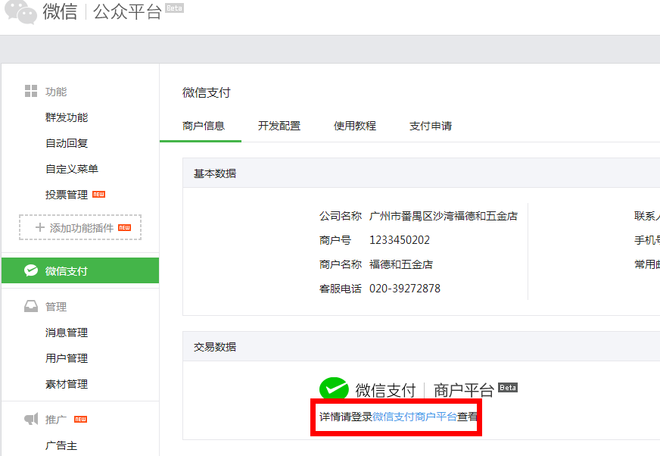Click the 微信支付 page title

(206, 92)
